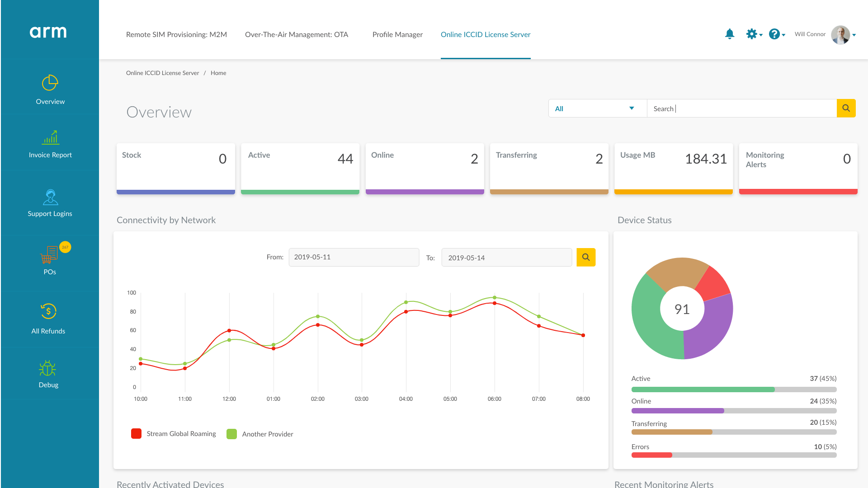Switch to Profile Manager tab

(x=397, y=34)
